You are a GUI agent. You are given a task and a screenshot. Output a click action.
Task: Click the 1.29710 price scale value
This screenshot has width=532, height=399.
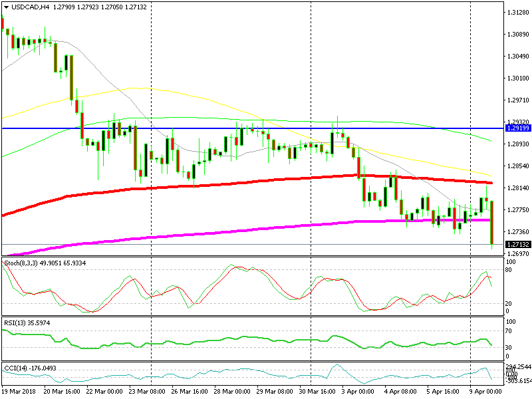[518, 100]
